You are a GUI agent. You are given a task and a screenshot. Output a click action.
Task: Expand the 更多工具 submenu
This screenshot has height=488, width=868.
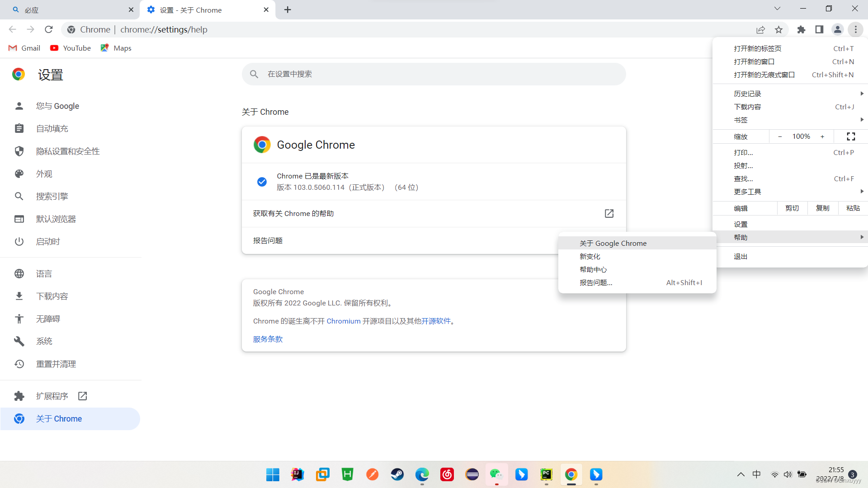[x=790, y=192]
